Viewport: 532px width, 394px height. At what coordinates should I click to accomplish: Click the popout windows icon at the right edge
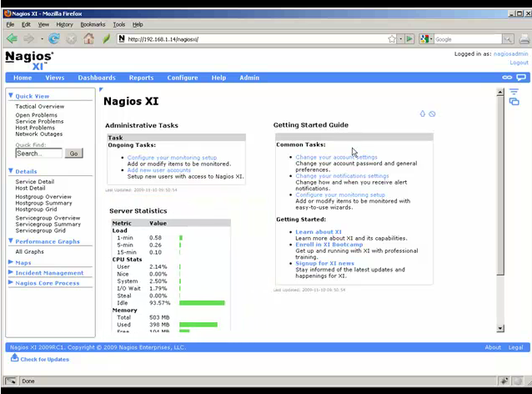pos(514,102)
